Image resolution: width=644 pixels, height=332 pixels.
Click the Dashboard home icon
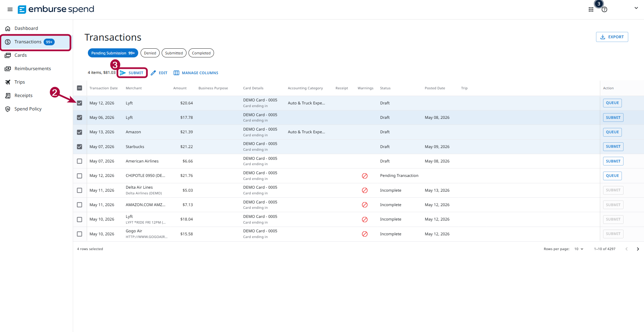pyautogui.click(x=8, y=29)
